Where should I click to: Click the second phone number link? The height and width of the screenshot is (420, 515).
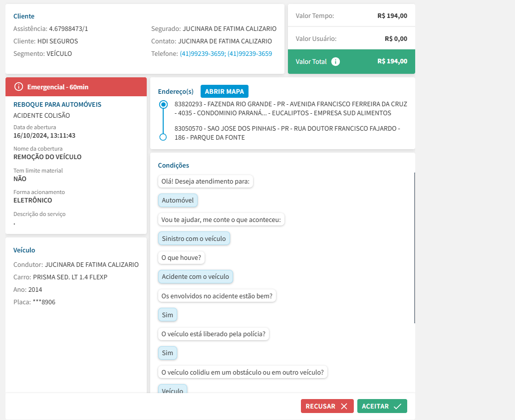pos(250,54)
